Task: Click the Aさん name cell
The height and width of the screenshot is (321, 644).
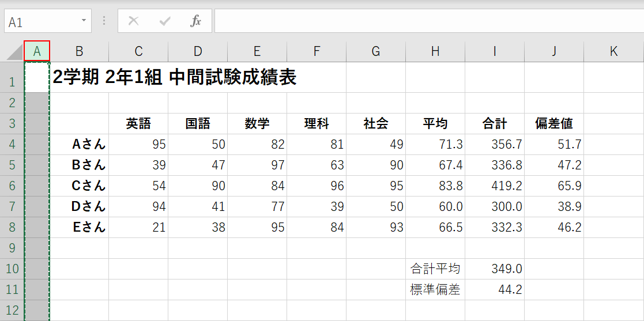Action: click(x=79, y=145)
